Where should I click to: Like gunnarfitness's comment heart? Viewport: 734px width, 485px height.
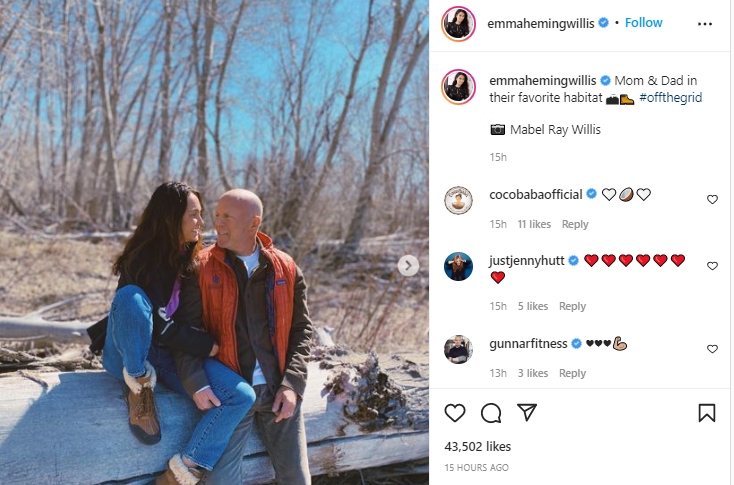(x=712, y=349)
